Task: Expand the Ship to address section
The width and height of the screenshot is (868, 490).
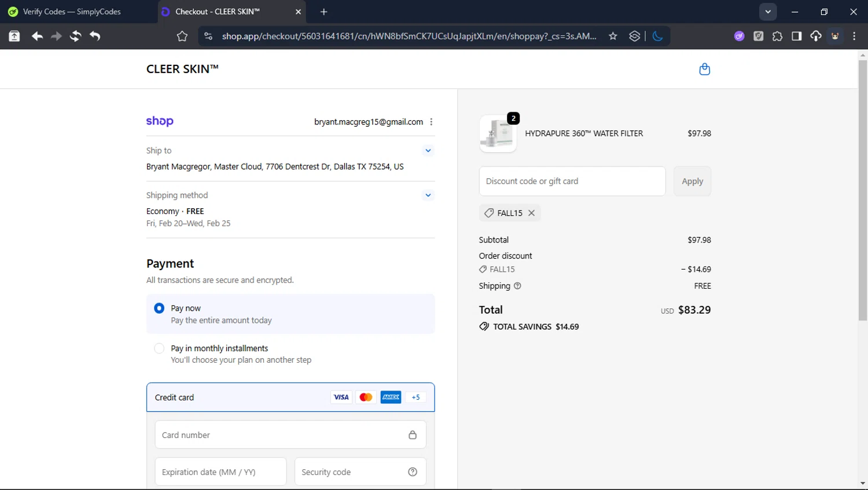Action: tap(428, 150)
